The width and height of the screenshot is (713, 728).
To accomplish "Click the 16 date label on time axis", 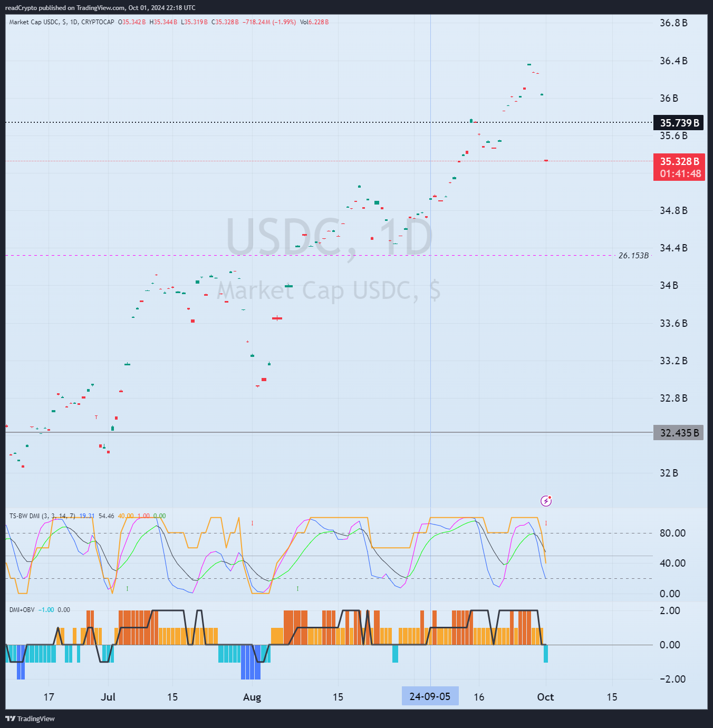I will tap(479, 697).
